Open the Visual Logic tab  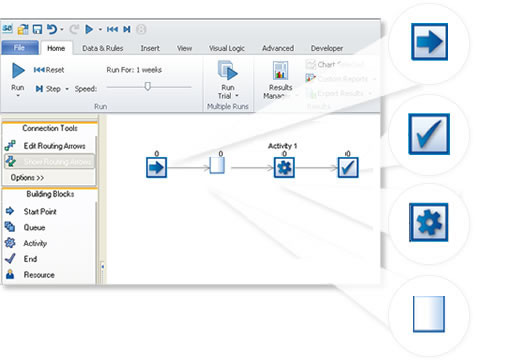click(227, 48)
